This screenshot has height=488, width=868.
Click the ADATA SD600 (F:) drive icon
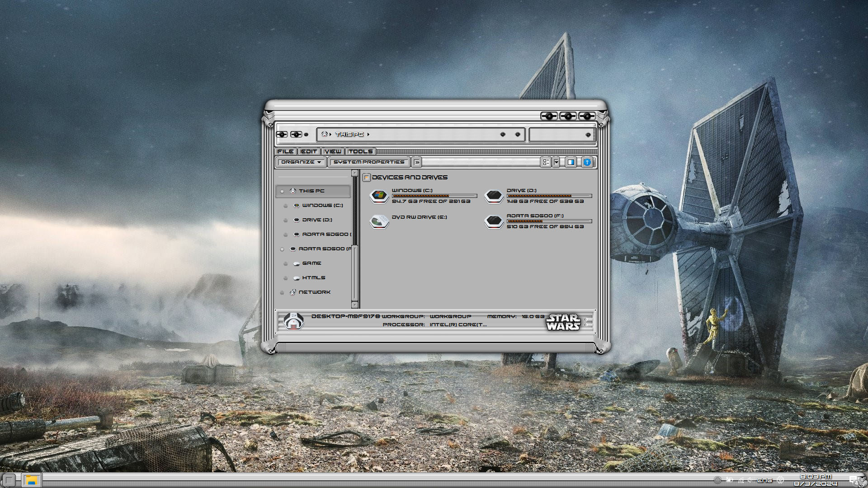coord(494,221)
